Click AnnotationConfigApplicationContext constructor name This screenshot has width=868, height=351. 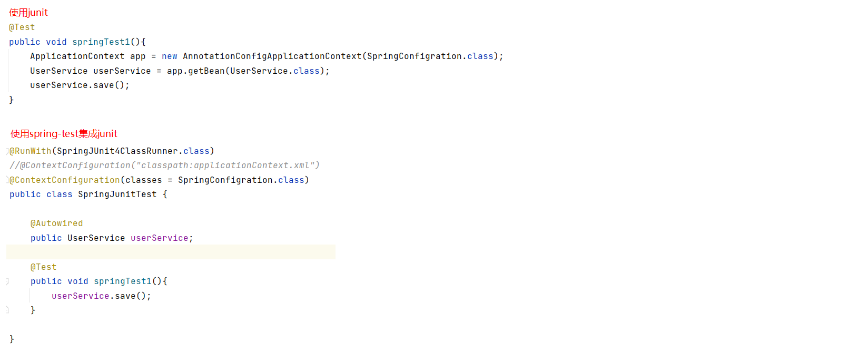(272, 56)
